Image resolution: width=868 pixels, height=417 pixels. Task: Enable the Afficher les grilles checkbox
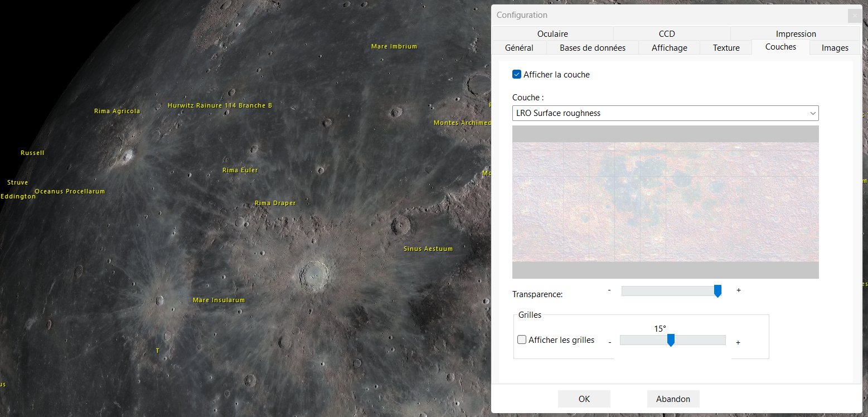522,340
